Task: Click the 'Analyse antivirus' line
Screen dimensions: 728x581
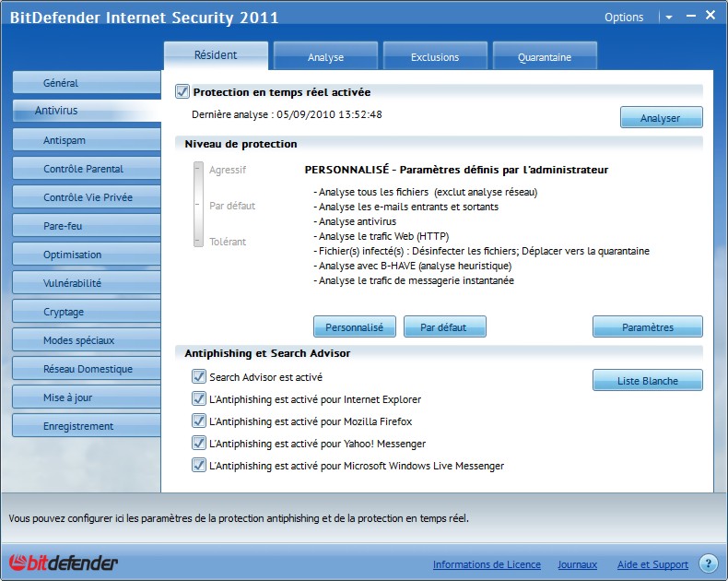Action: coord(355,221)
